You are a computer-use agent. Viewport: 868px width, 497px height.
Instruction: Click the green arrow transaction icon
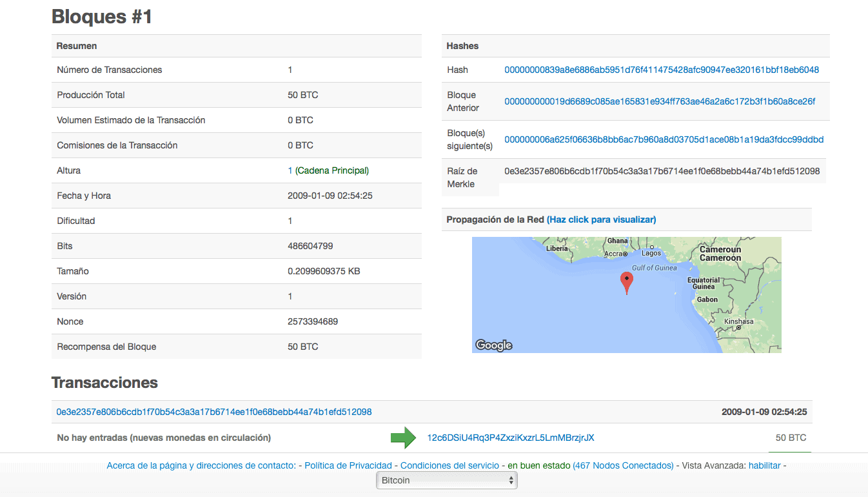pos(404,438)
